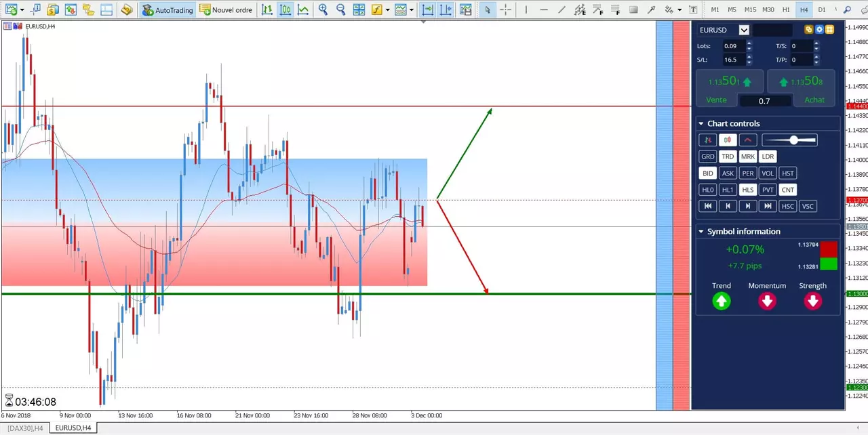
Task: Switch to M5 timeframe
Action: tap(732, 9)
